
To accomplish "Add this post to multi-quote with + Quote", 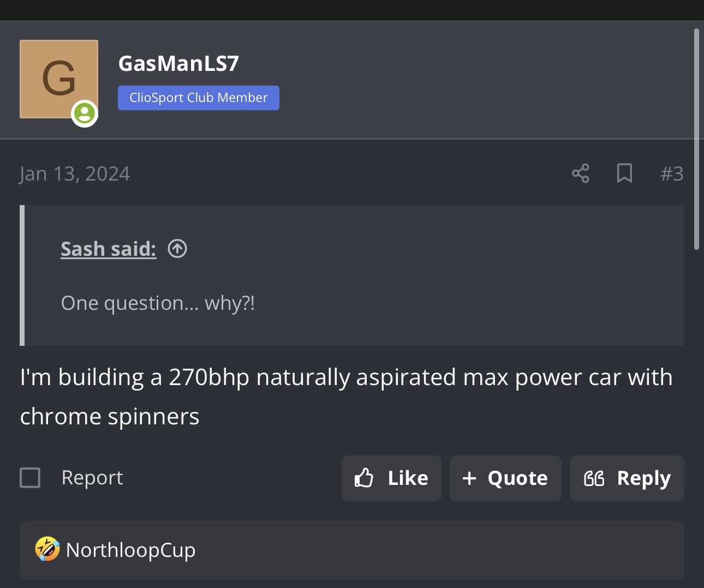I will coord(505,478).
